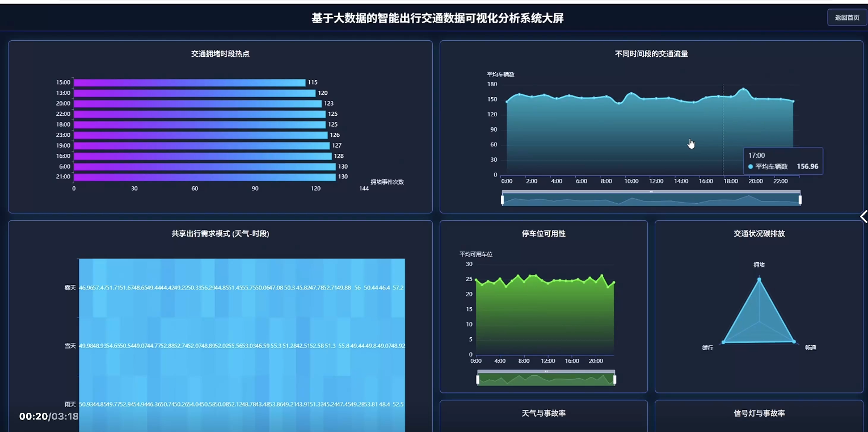868x432 pixels.
Task: Select the 13:00 bar in the congestion hotspot chart
Action: tap(195, 93)
